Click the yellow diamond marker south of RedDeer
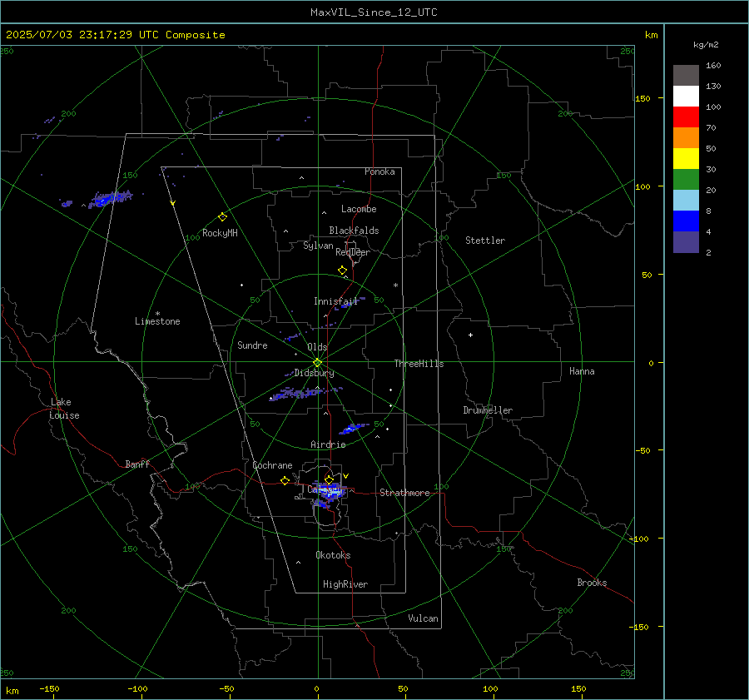749x700 pixels. coord(342,271)
